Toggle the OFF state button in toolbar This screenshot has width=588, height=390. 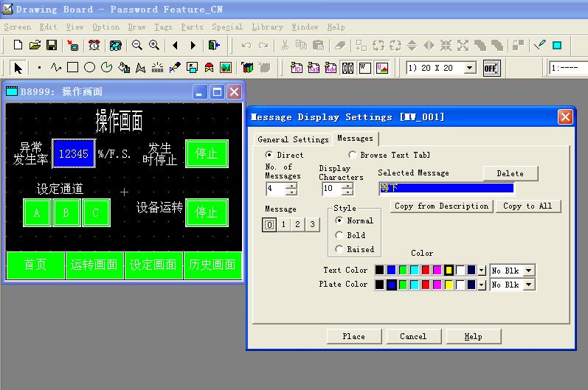491,68
